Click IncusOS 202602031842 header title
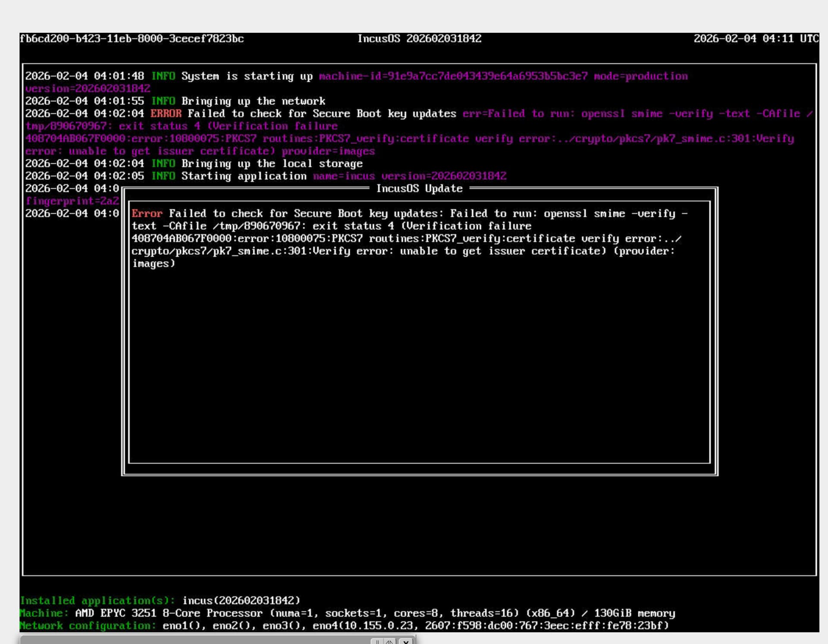 (419, 39)
